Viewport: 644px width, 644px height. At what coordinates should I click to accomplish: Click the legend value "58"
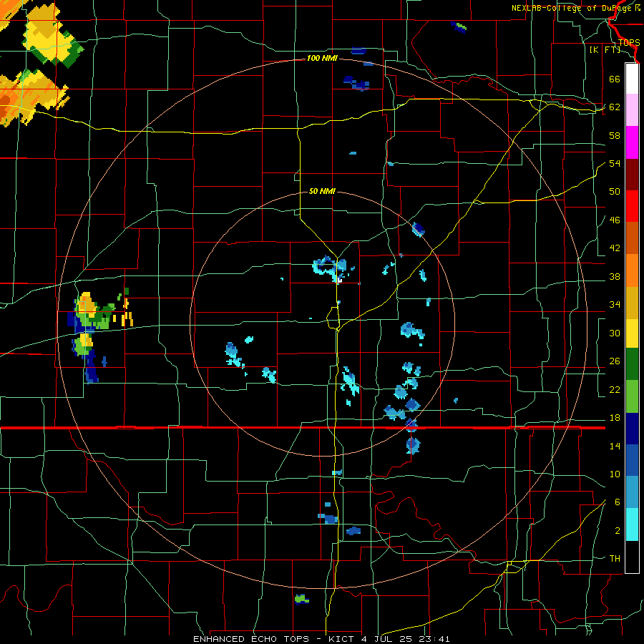click(615, 135)
